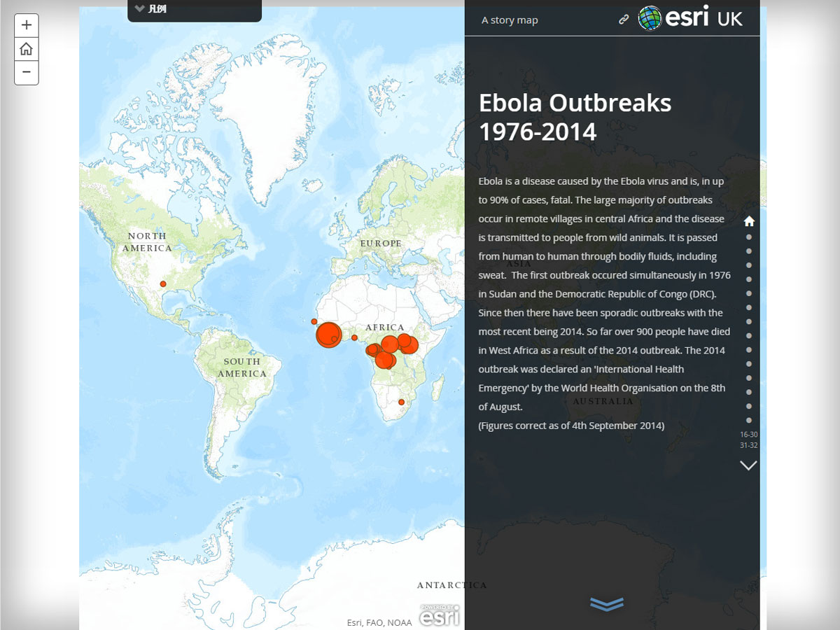The image size is (840, 630).
Task: Click the outbreak marker in North America
Action: [x=163, y=283]
